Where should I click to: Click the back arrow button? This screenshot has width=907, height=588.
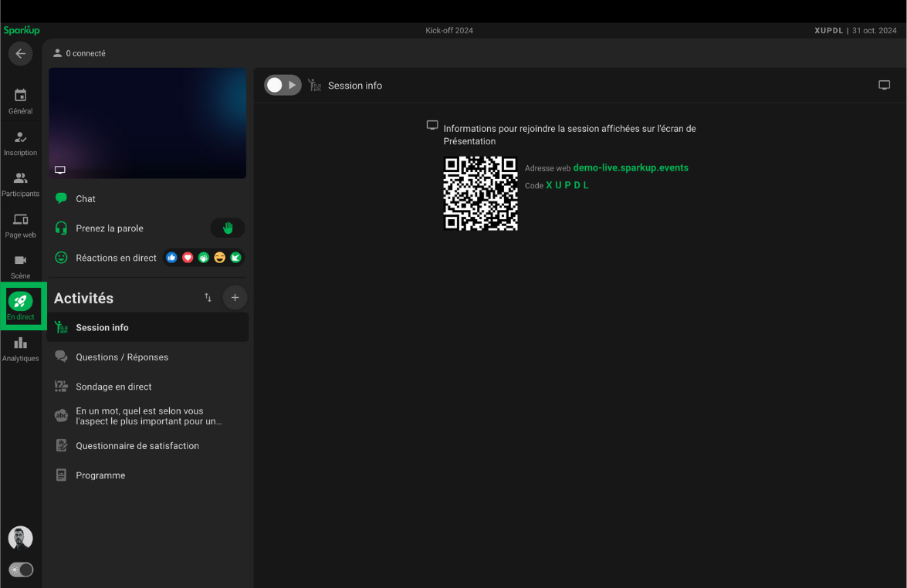point(20,54)
